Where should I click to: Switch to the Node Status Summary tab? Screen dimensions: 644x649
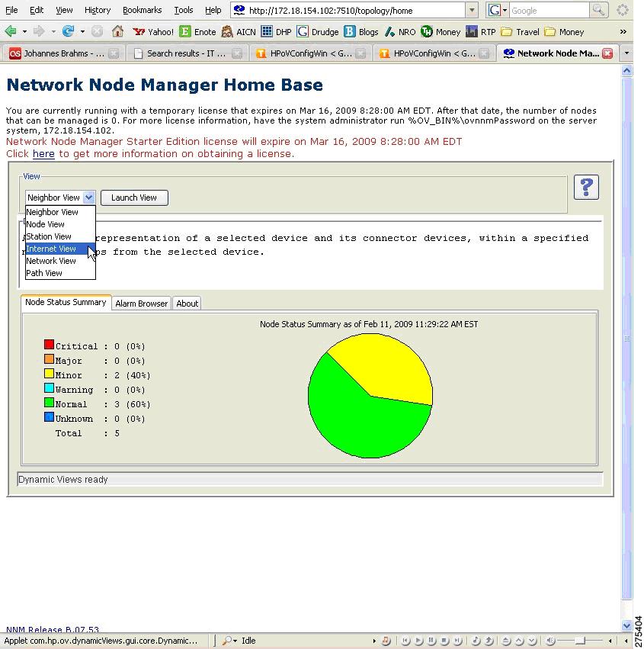(x=66, y=302)
